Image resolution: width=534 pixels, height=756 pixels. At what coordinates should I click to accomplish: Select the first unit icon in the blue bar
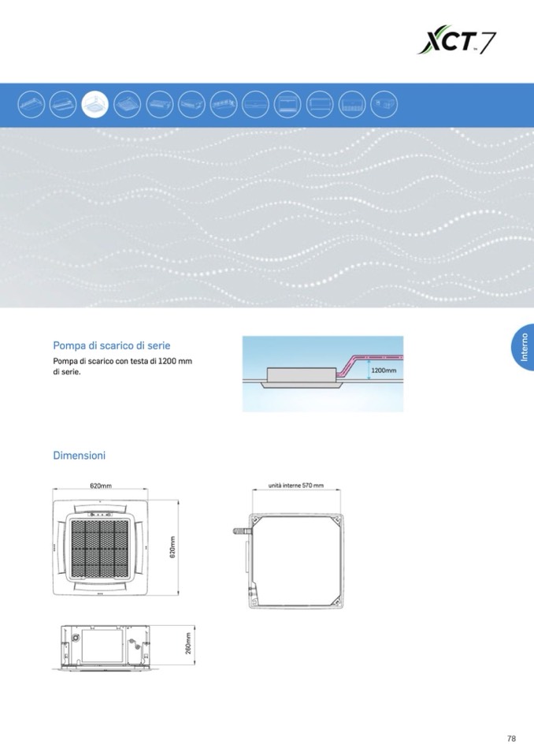tap(31, 104)
